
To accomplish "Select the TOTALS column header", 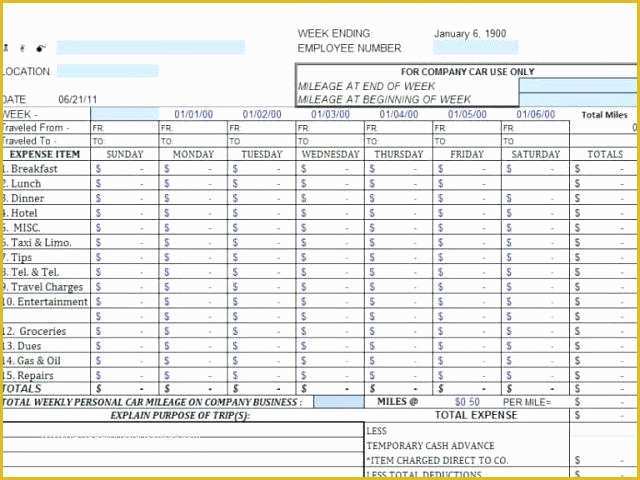I will 605,154.
